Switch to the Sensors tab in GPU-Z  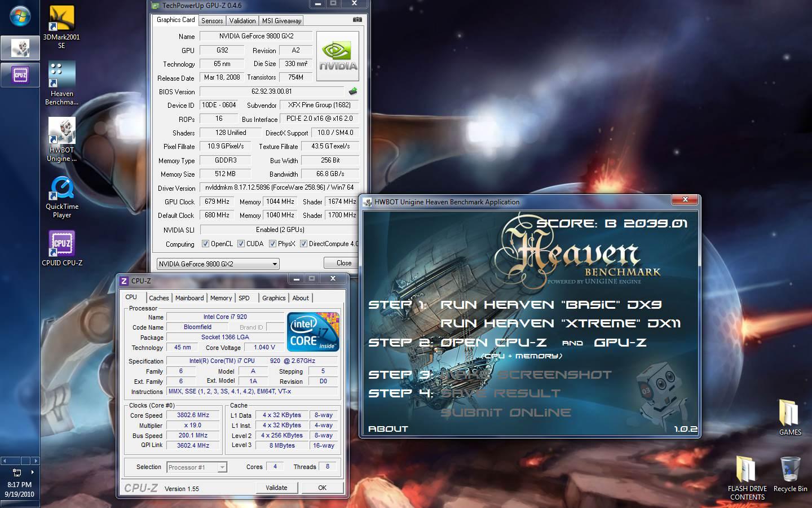tap(212, 21)
